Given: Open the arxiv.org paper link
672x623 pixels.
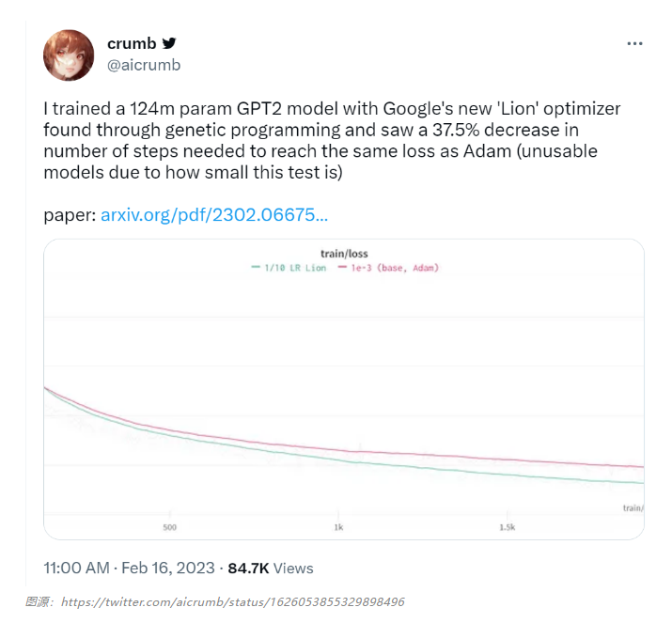Looking at the screenshot, I should click(x=214, y=215).
